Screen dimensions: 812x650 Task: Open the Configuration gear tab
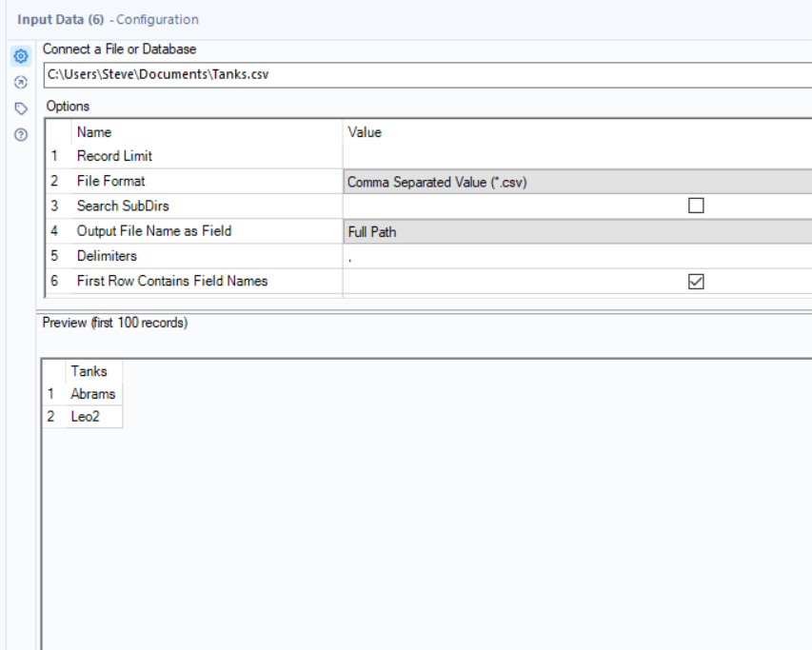pos(19,56)
